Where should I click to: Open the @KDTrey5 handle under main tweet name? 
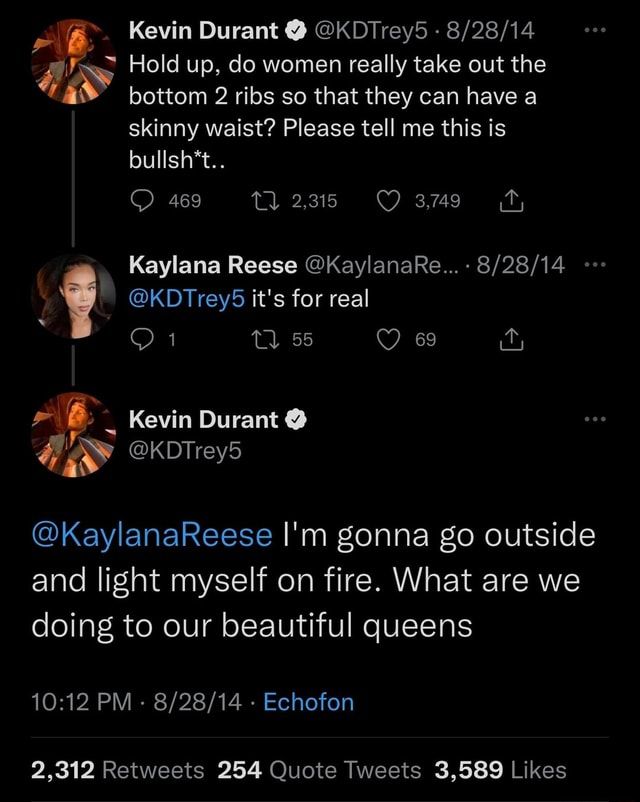(186, 451)
